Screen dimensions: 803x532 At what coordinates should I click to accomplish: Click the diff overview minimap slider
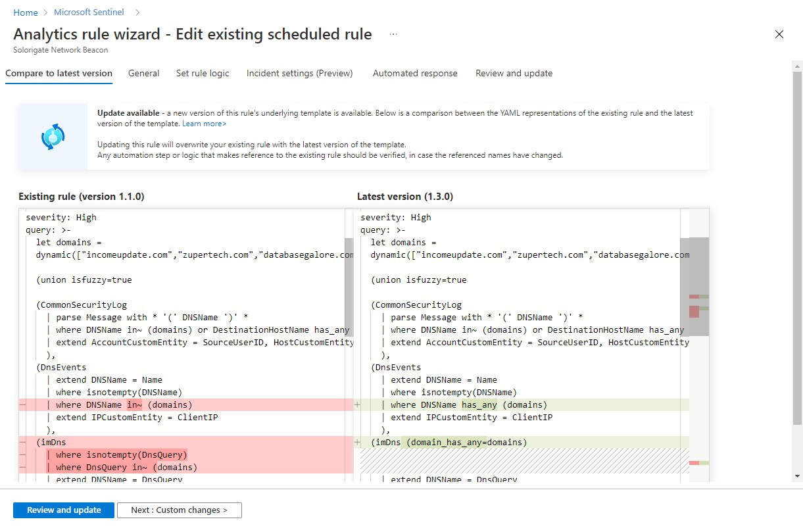pyautogui.click(x=699, y=287)
